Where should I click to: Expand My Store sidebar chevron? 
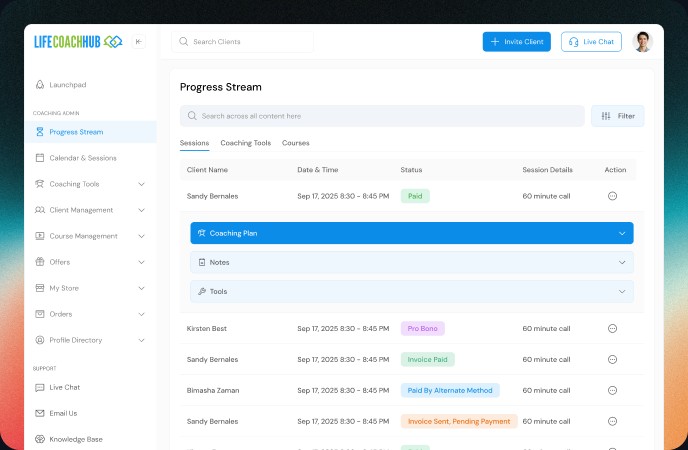(141, 288)
